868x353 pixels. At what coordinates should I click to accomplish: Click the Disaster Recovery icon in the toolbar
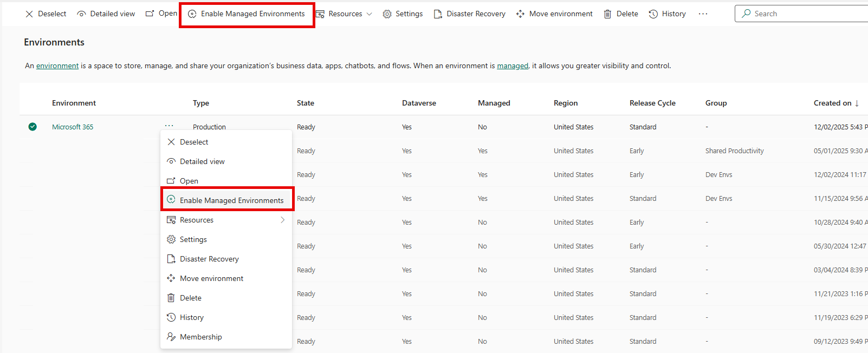point(438,14)
